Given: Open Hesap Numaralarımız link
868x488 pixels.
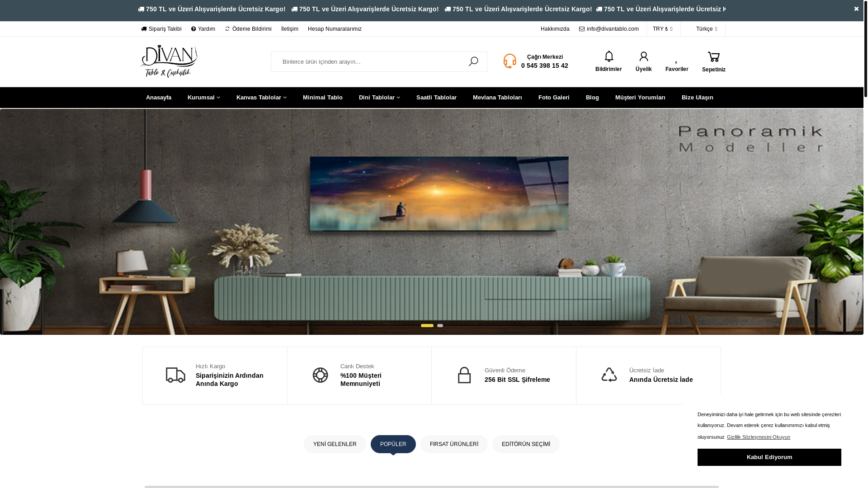Looking at the screenshot, I should [335, 29].
